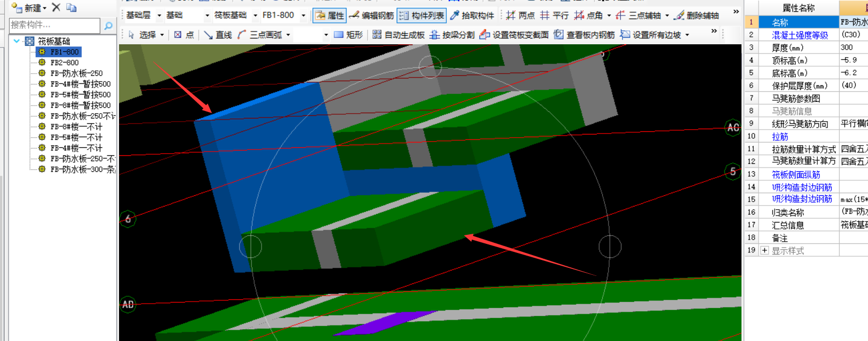Click the 矩形 rectangle draw tool
The height and width of the screenshot is (341, 868).
click(x=348, y=35)
